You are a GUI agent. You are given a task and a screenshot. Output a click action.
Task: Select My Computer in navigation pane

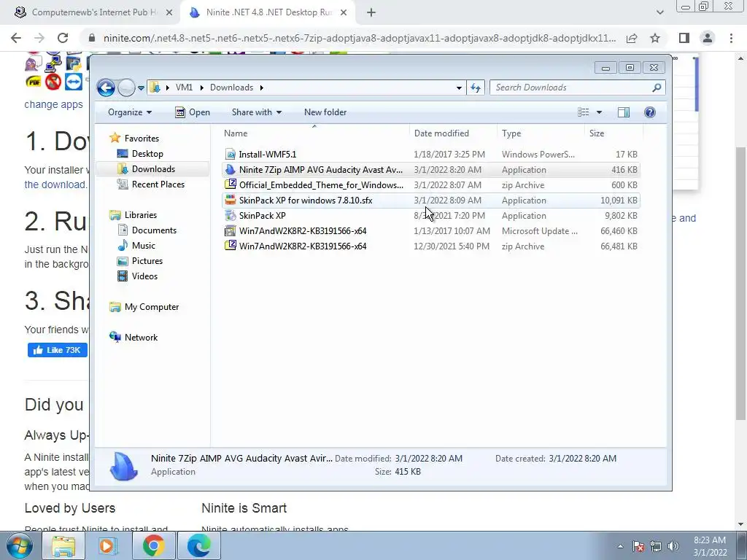pos(152,307)
